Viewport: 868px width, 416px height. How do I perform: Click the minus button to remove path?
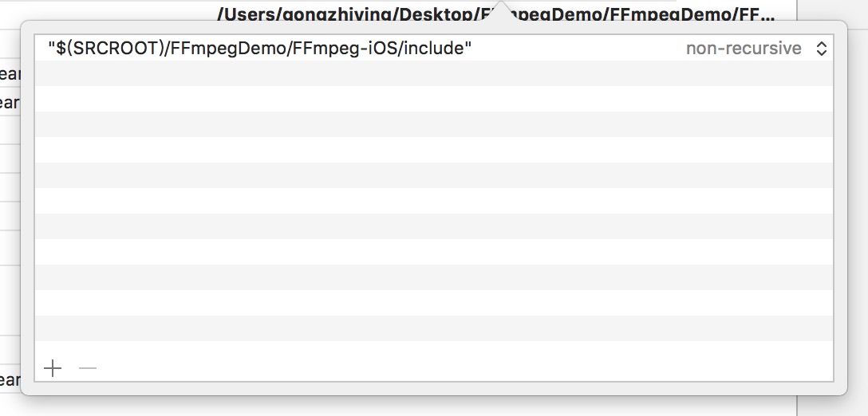[88, 368]
